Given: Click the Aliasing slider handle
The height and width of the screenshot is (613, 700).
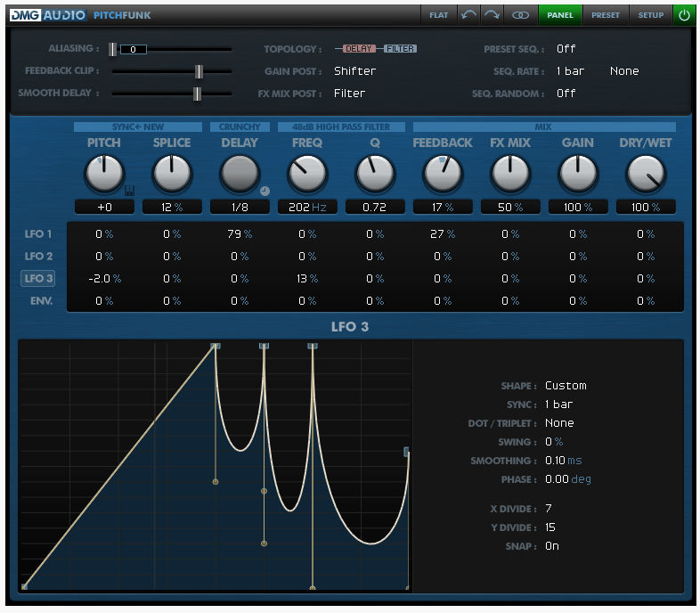Looking at the screenshot, I should (113, 49).
